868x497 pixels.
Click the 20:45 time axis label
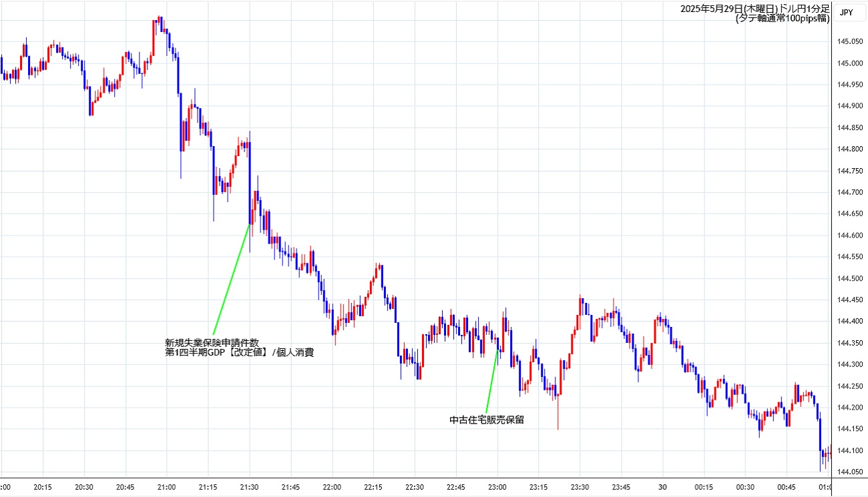126,487
